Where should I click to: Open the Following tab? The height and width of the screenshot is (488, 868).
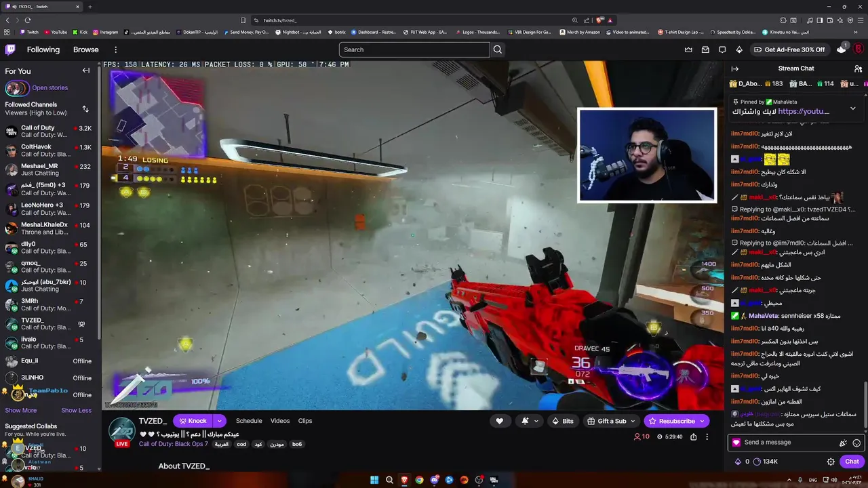(x=43, y=49)
